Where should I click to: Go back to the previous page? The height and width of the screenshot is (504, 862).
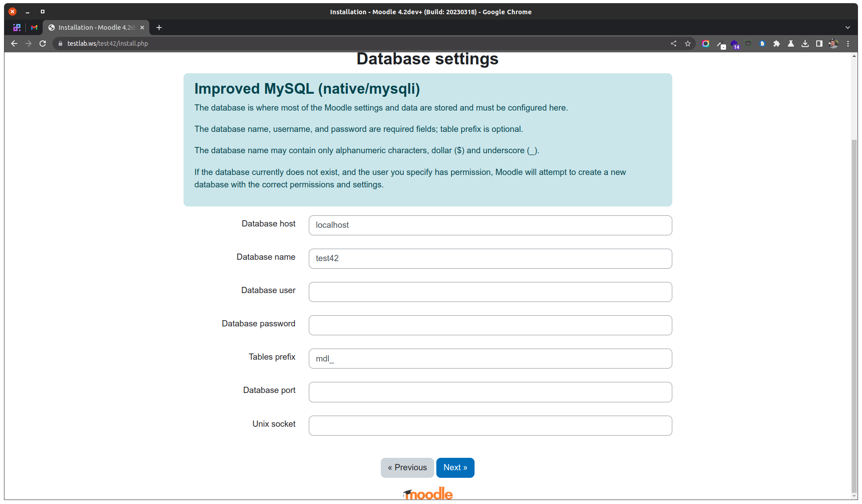[x=14, y=44]
